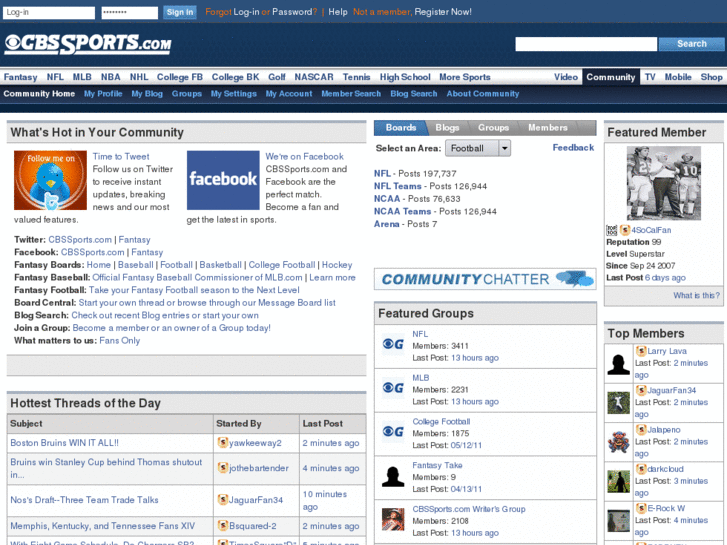The width and height of the screenshot is (727, 545).
Task: Click the badge icon next to 4SoCalFan
Action: (x=625, y=230)
